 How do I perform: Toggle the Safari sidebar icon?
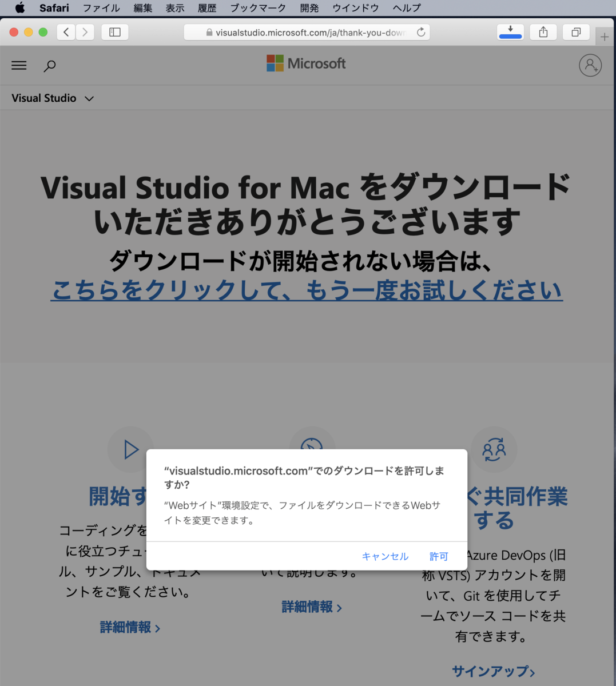(114, 32)
